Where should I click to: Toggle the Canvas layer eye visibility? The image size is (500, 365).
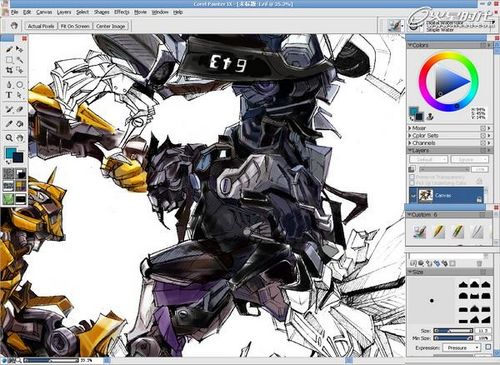(413, 196)
